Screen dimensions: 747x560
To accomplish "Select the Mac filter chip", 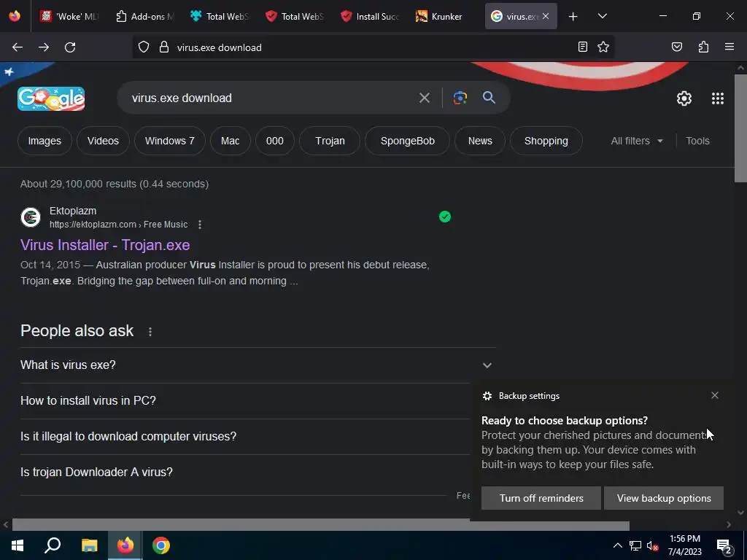I will [230, 141].
